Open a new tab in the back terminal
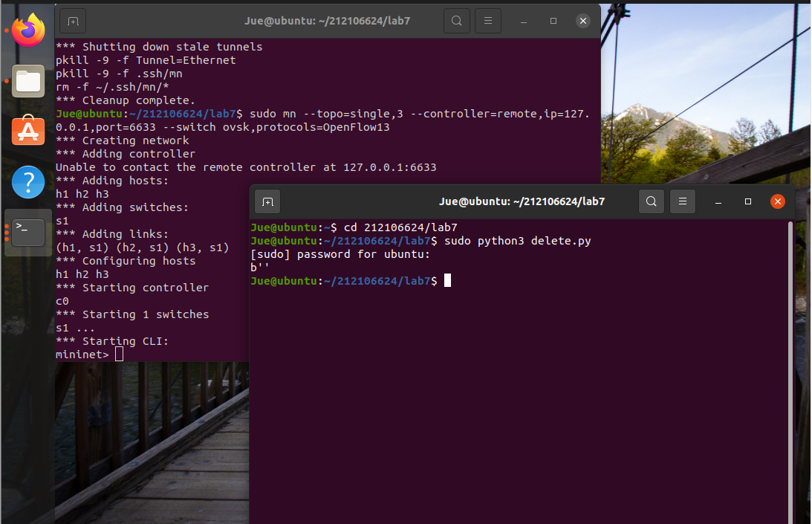Viewport: 812px width, 524px height. 73,22
